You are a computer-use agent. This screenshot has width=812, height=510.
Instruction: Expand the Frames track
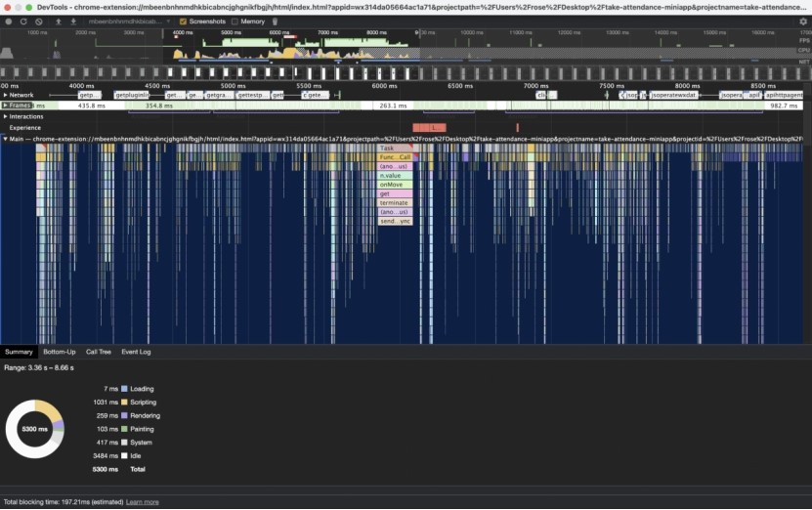tap(5, 106)
